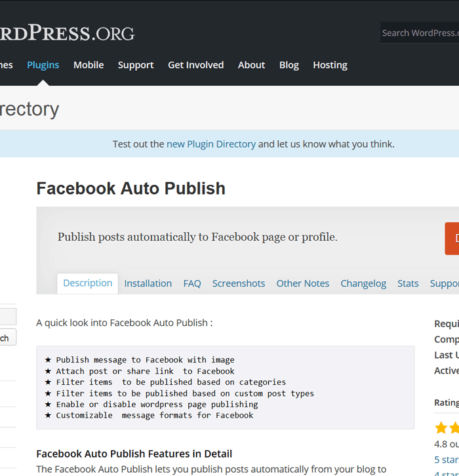Open the Screenshots tab
This screenshot has height=476, width=459.
point(239,283)
